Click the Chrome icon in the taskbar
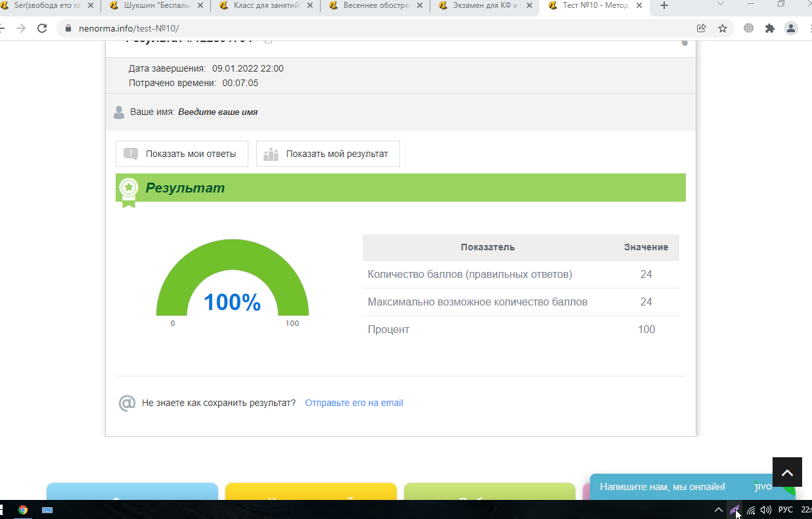Screen dimensions: 812x519 click(x=23, y=510)
